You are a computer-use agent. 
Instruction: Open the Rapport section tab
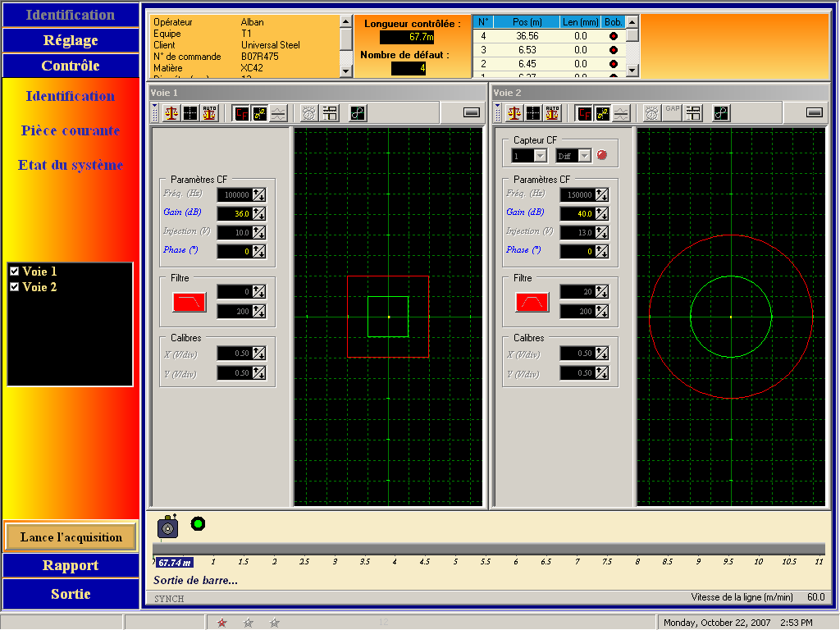[71, 566]
